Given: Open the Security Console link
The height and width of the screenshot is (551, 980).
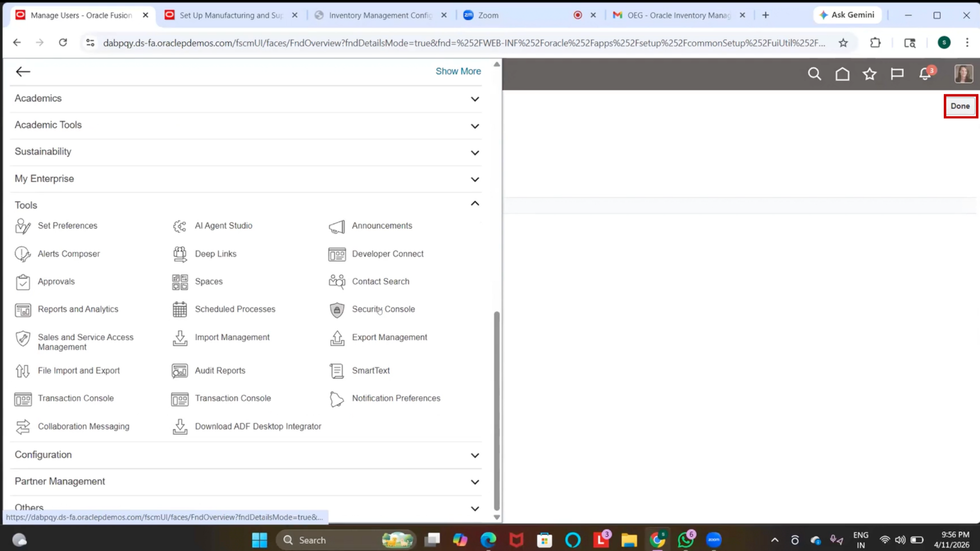Looking at the screenshot, I should pos(383,309).
